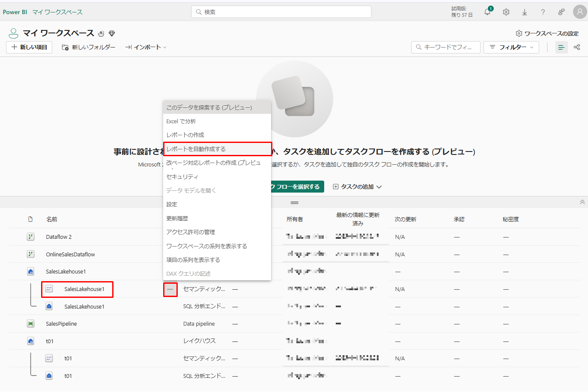The image size is (588, 392).
Task: Collapse the task flow panel chevron
Action: pyautogui.click(x=582, y=202)
